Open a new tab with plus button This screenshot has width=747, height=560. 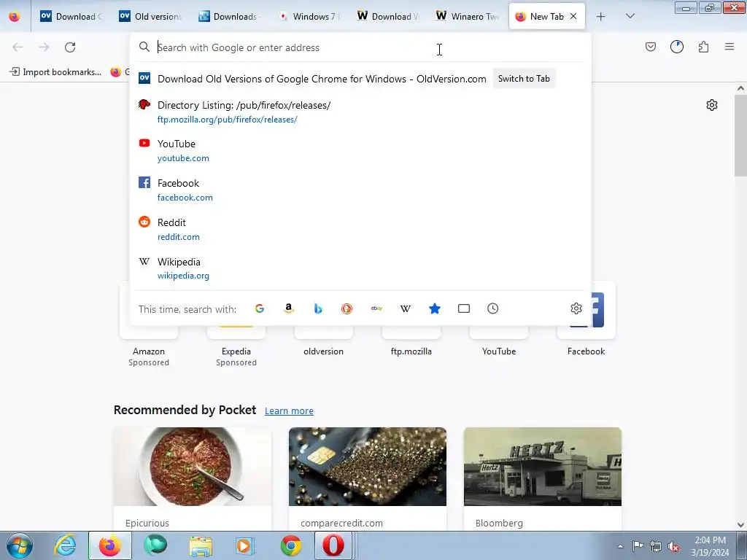(601, 16)
